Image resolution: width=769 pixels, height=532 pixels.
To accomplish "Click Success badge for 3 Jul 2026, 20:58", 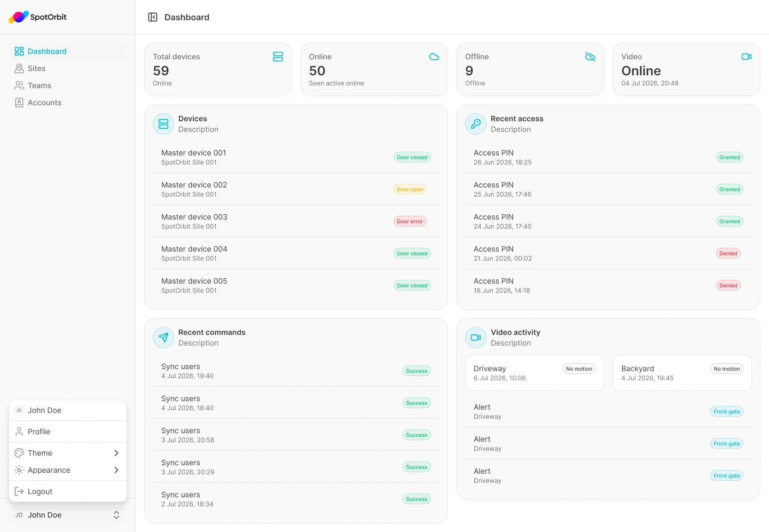I will [x=417, y=435].
